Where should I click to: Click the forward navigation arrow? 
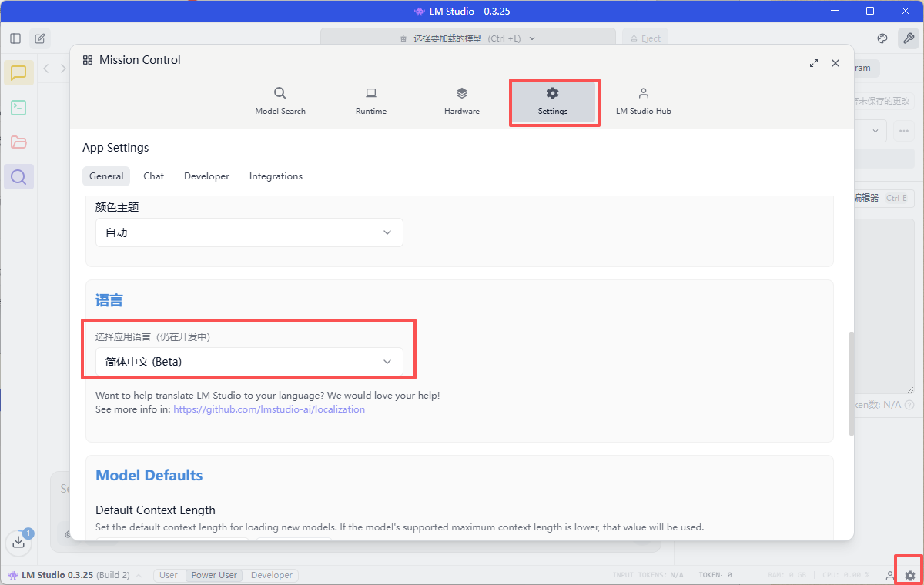tap(63, 69)
